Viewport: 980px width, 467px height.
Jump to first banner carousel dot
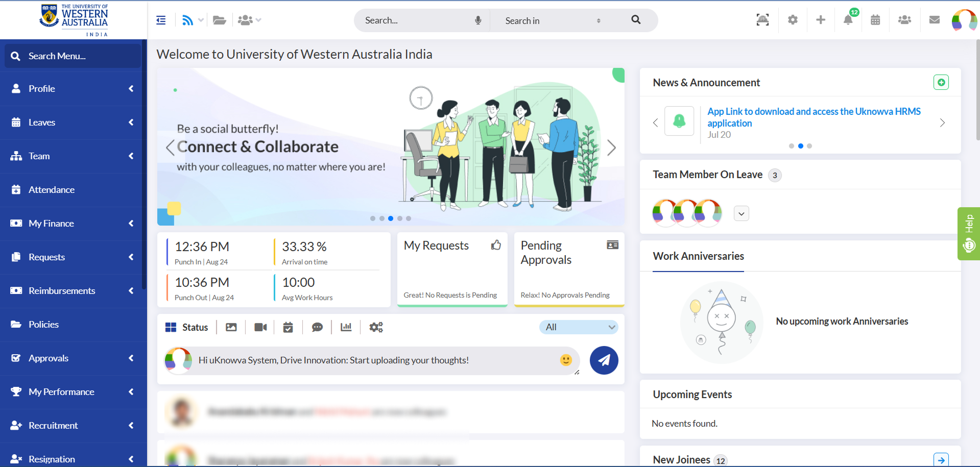coord(373,218)
